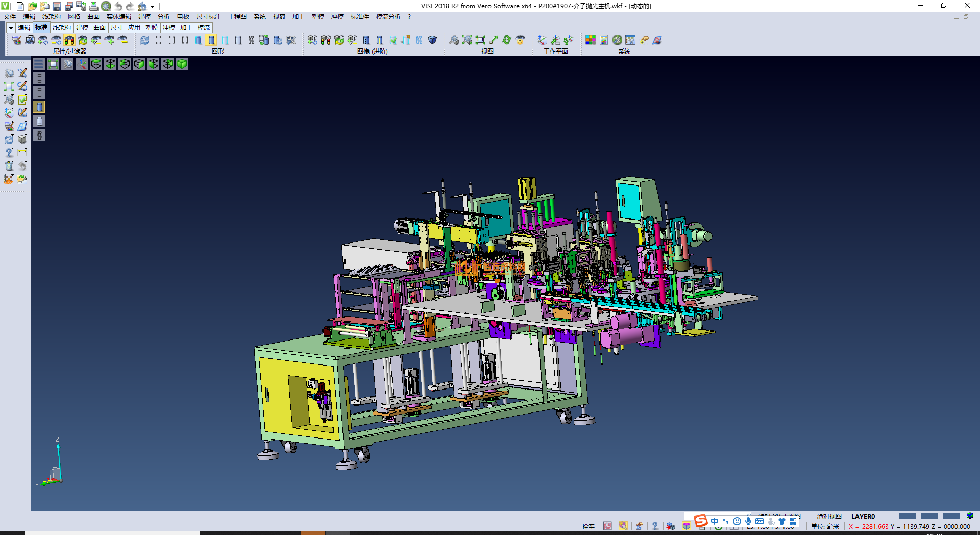
Task: Switch to the 线架构 toolbar tab
Action: pos(61,28)
